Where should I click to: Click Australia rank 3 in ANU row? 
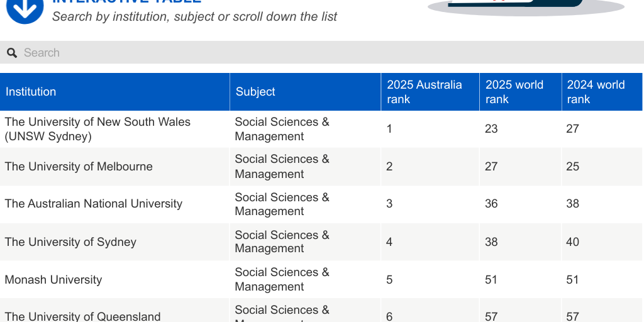click(x=389, y=204)
